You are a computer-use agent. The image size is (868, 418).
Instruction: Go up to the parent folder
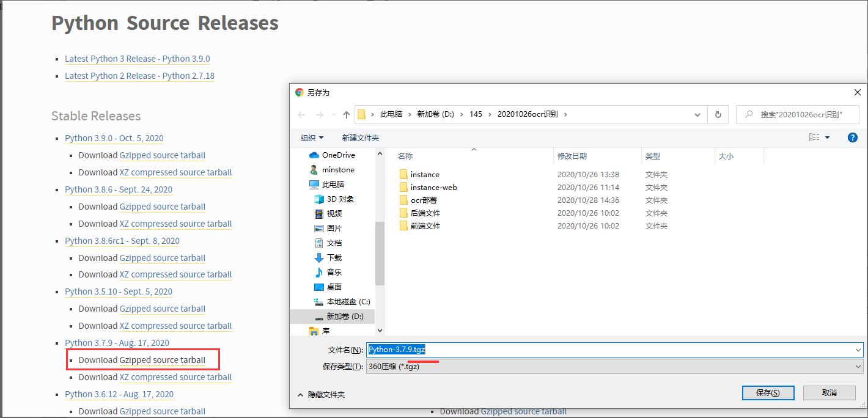click(347, 114)
